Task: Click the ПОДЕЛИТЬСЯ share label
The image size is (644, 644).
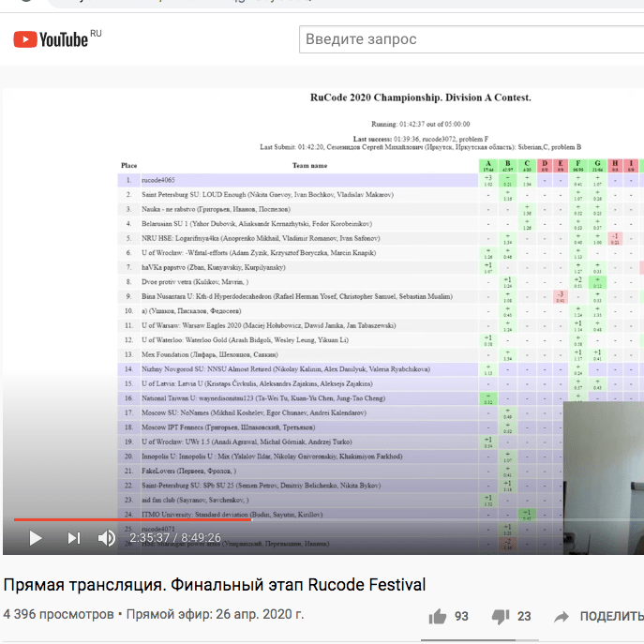Action: tap(612, 616)
